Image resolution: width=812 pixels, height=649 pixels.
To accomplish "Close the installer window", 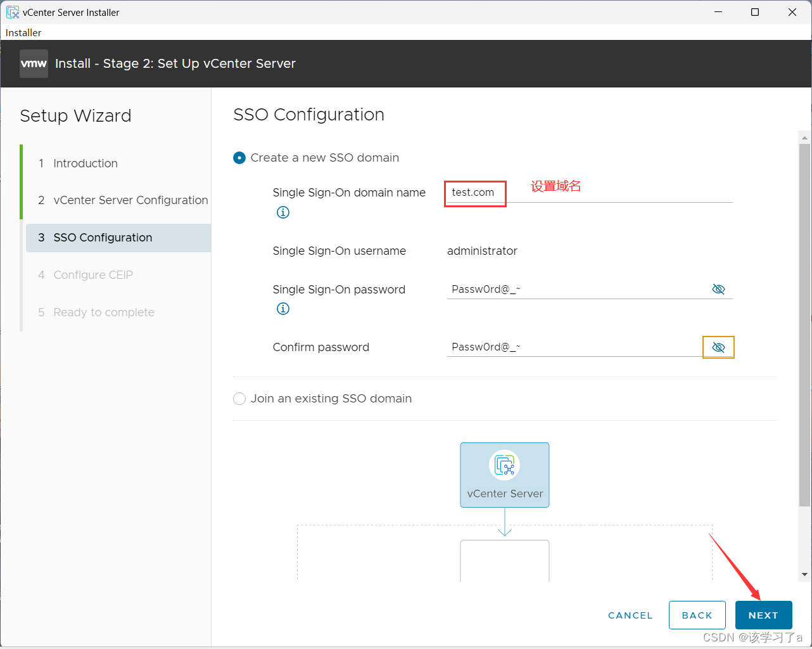I will click(x=792, y=12).
